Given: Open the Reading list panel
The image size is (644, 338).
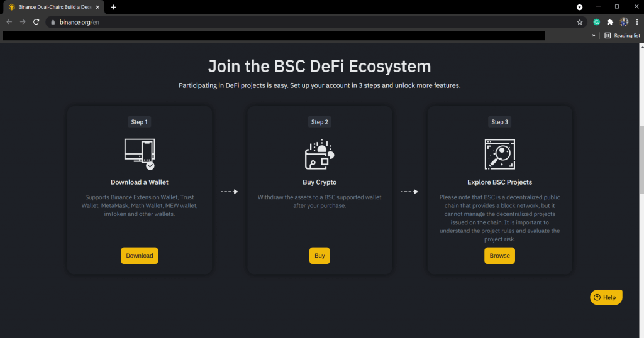Looking at the screenshot, I should [x=622, y=36].
